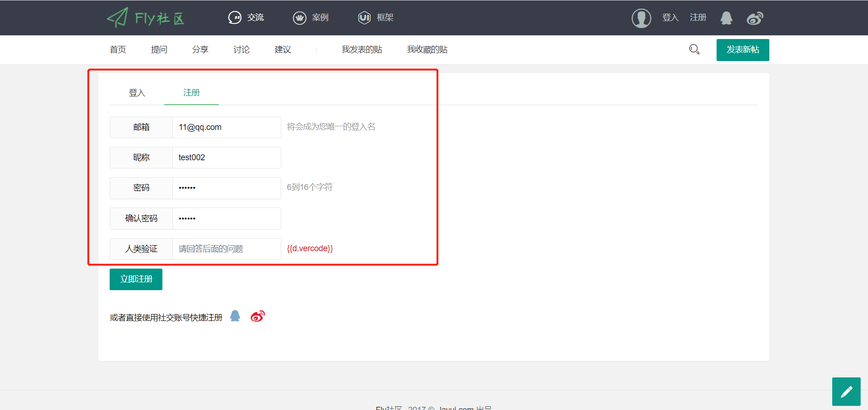868x410 pixels.
Task: Click the Weibo icon in header
Action: coord(755,18)
